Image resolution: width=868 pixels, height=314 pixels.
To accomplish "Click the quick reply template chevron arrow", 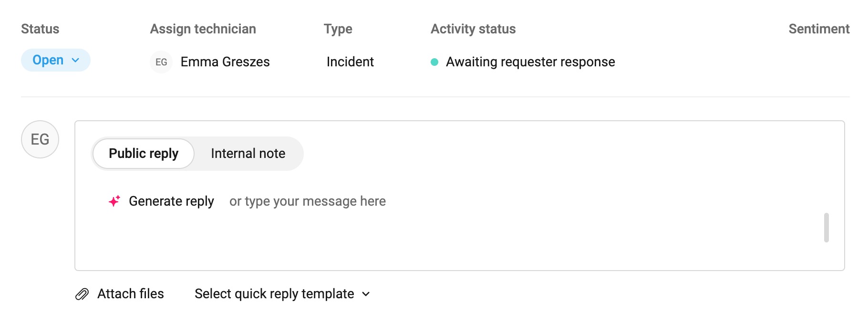I will pos(366,294).
